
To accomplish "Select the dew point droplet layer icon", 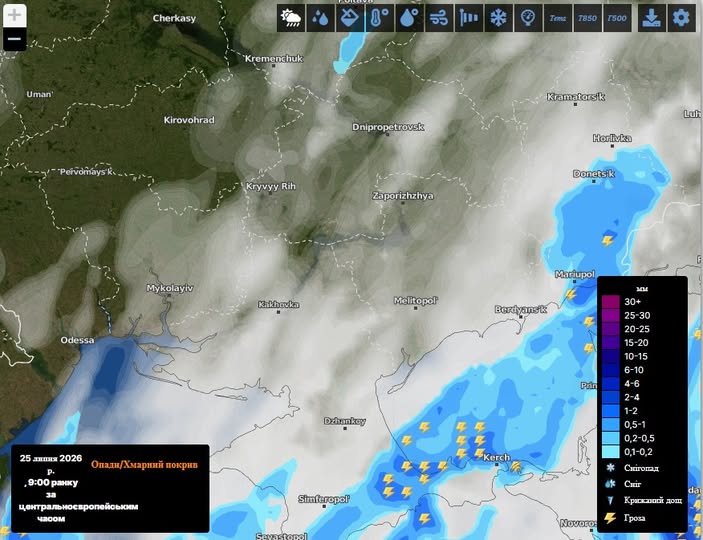I will (409, 18).
